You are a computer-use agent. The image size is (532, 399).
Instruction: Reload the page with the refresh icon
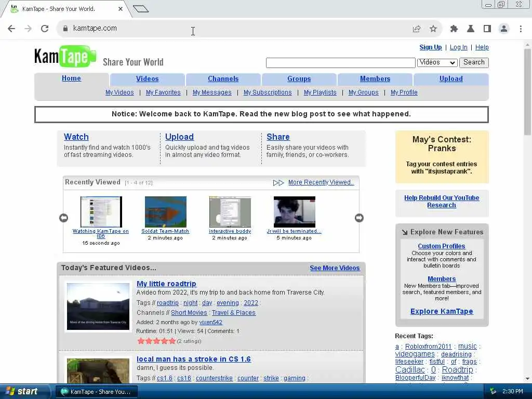pos(45,29)
